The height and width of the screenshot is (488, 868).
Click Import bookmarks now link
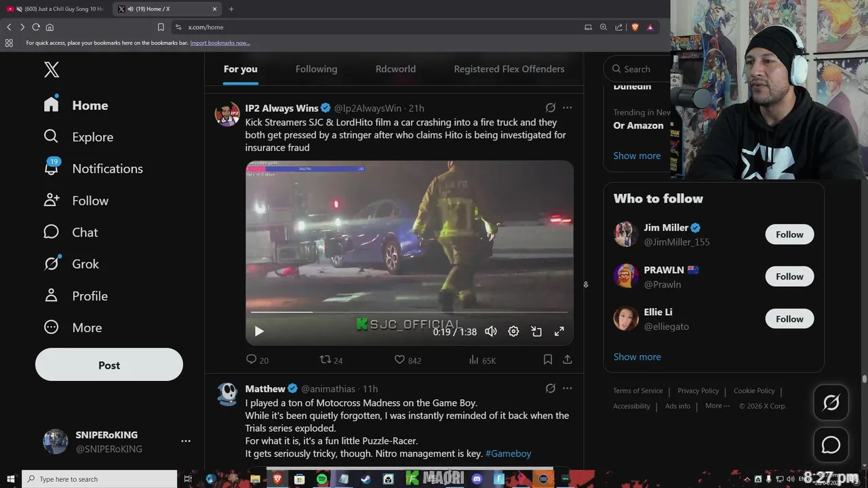tap(220, 43)
